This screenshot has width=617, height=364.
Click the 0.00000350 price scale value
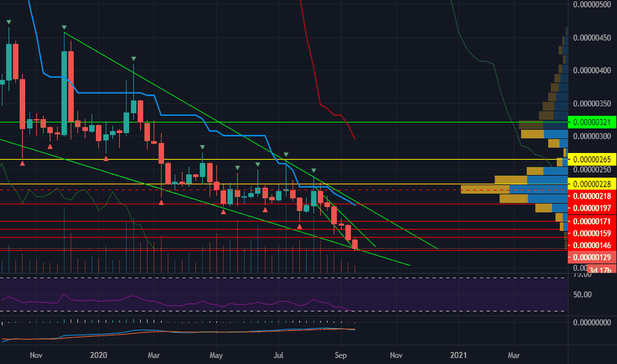(x=593, y=104)
